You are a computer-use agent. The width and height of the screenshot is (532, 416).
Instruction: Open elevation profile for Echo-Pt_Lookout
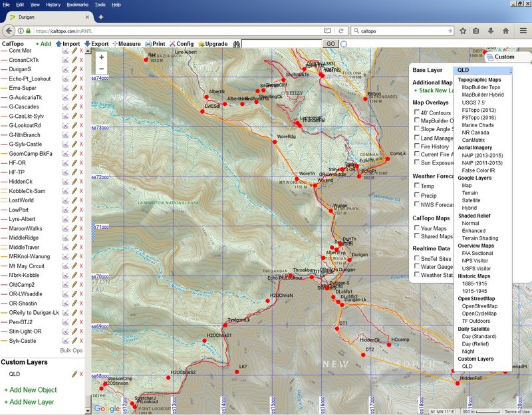pyautogui.click(x=65, y=79)
